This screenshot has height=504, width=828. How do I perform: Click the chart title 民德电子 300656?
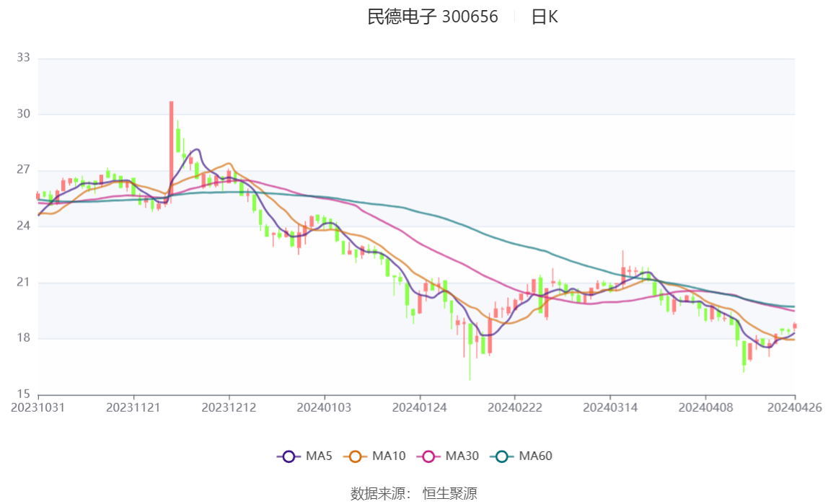click(x=433, y=17)
